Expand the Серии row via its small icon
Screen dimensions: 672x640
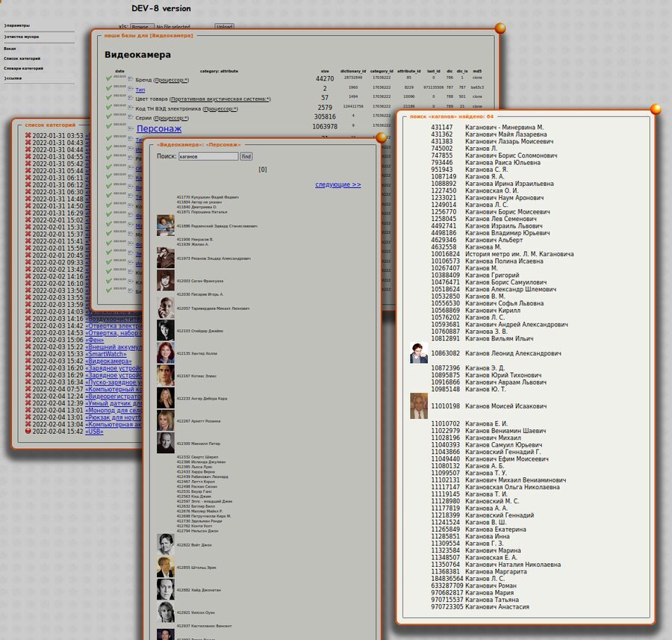[130, 117]
